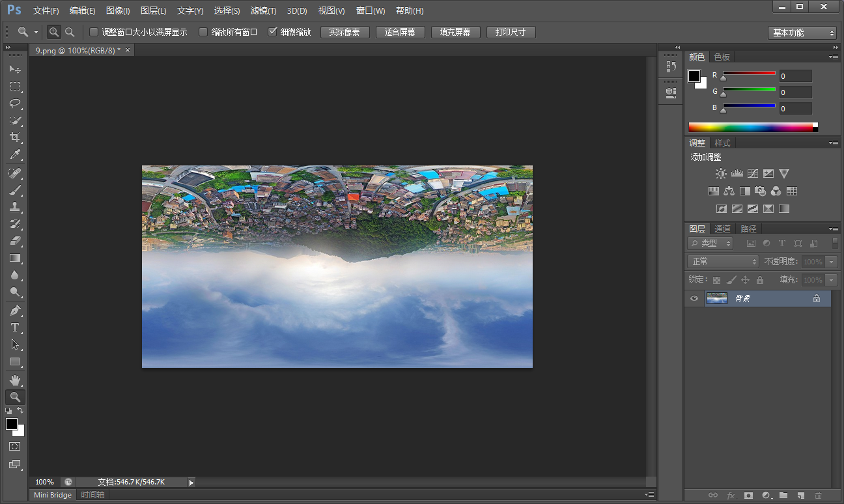Select the Clone Stamp tool

(15, 207)
